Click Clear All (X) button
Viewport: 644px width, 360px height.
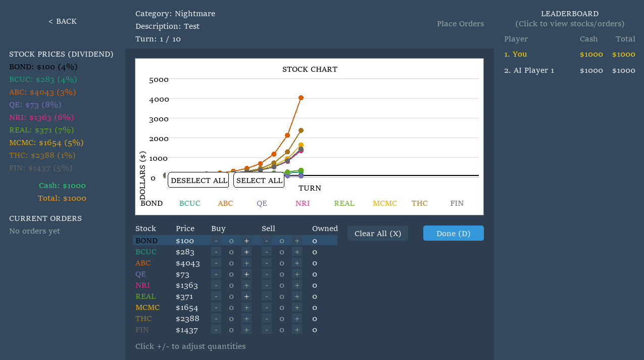[378, 233]
